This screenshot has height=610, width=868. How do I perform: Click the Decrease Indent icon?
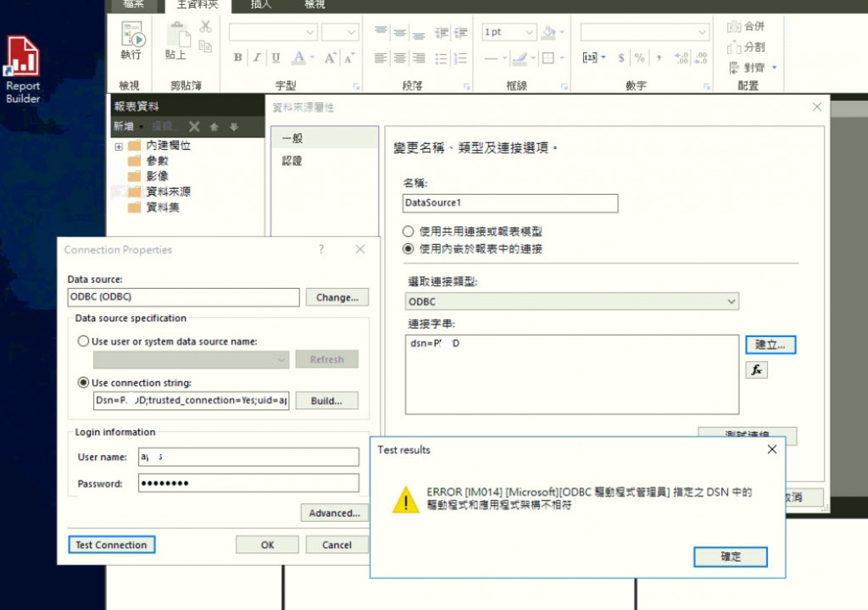[x=441, y=33]
